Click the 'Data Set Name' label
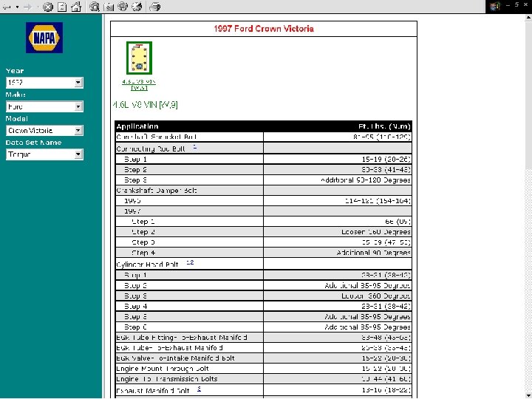 point(33,143)
